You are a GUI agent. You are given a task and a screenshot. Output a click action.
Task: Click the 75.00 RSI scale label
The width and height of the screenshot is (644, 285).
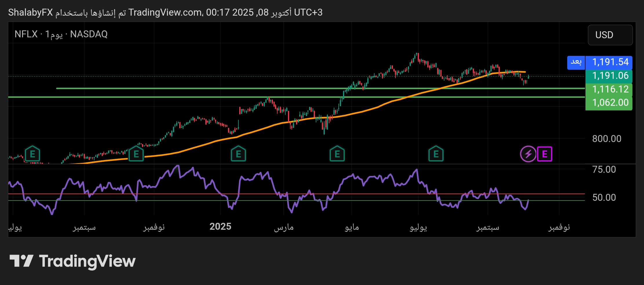click(604, 169)
